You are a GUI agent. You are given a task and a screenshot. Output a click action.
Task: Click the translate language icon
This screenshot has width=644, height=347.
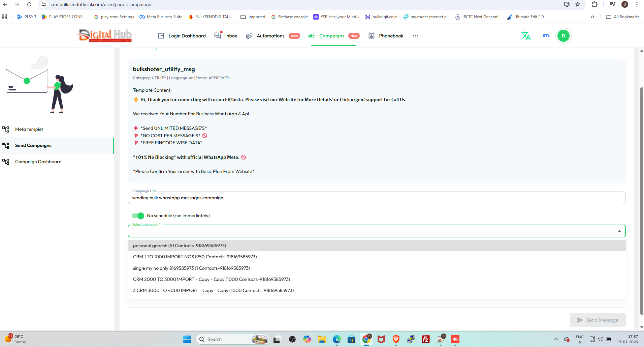point(526,36)
